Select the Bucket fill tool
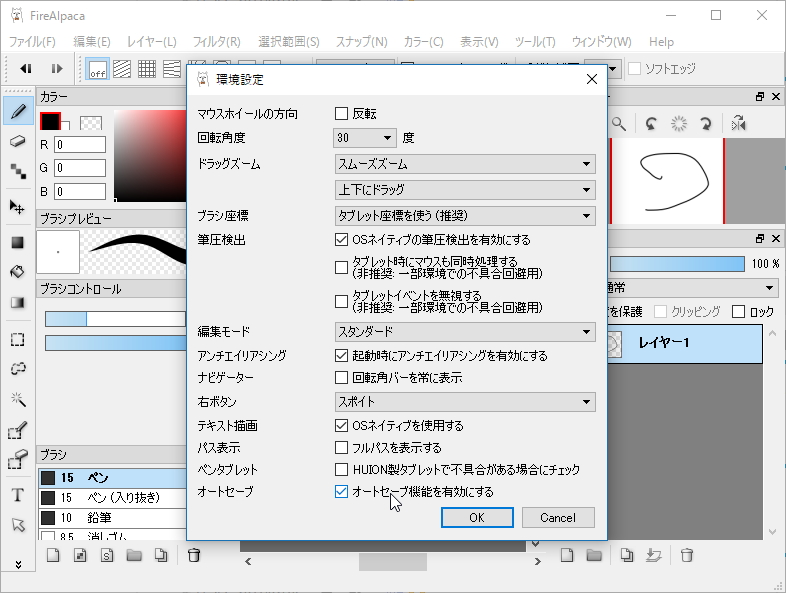The height and width of the screenshot is (593, 786). pos(18,272)
